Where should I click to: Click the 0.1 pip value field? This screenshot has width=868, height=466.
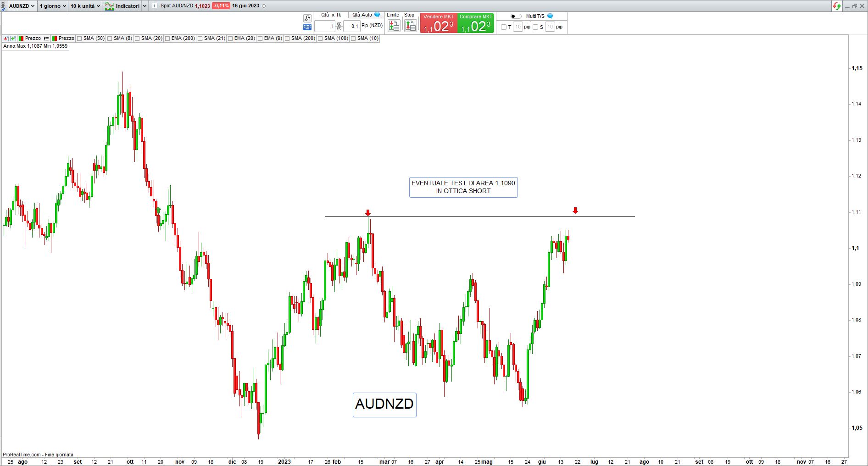(x=351, y=26)
